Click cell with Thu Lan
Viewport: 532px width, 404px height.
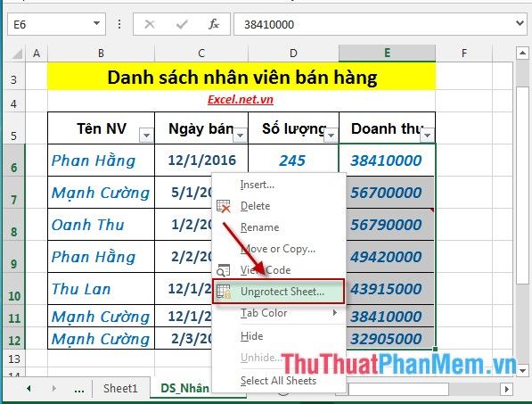(x=101, y=289)
